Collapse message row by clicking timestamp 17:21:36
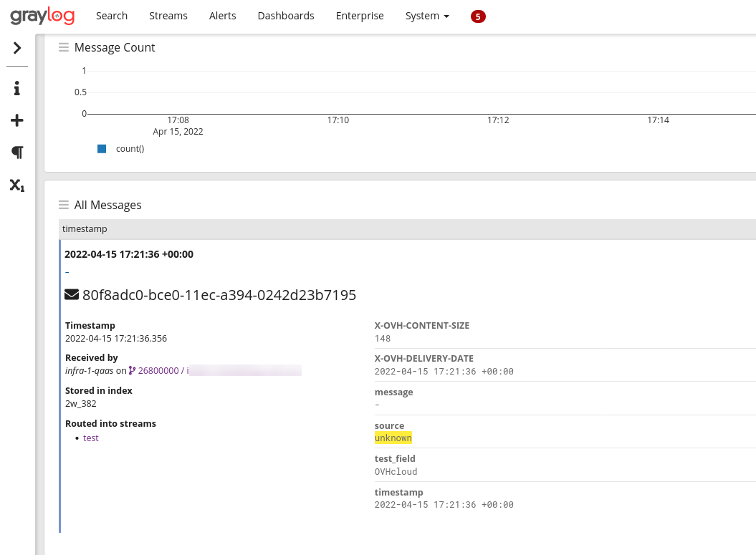Screen dimensions: 756x555 [129, 254]
